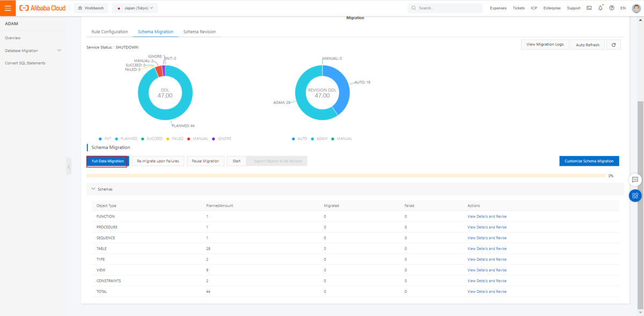Open the Tickets menu item
This screenshot has height=316, width=644.
click(x=519, y=8)
